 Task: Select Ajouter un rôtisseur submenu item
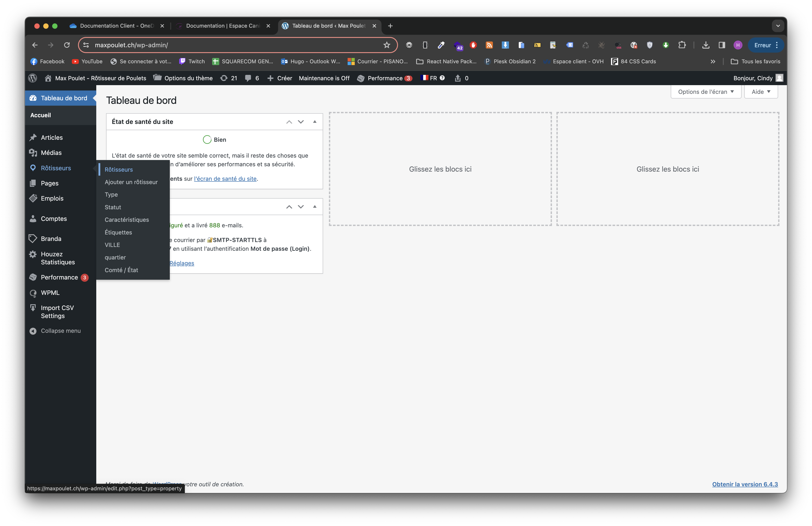coord(131,182)
